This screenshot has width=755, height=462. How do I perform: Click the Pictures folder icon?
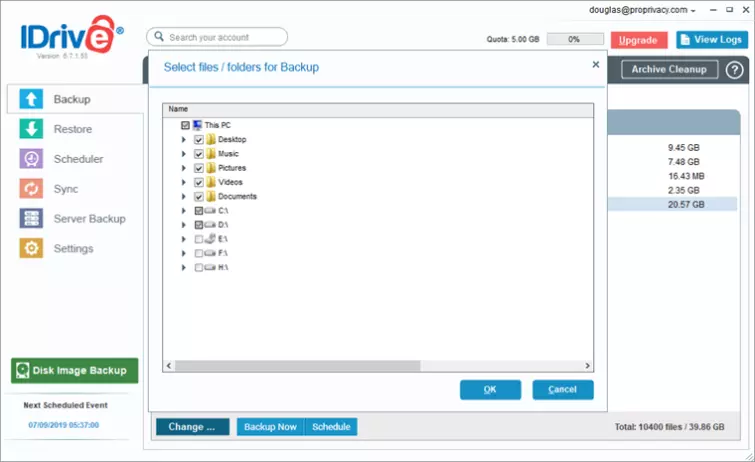click(211, 168)
